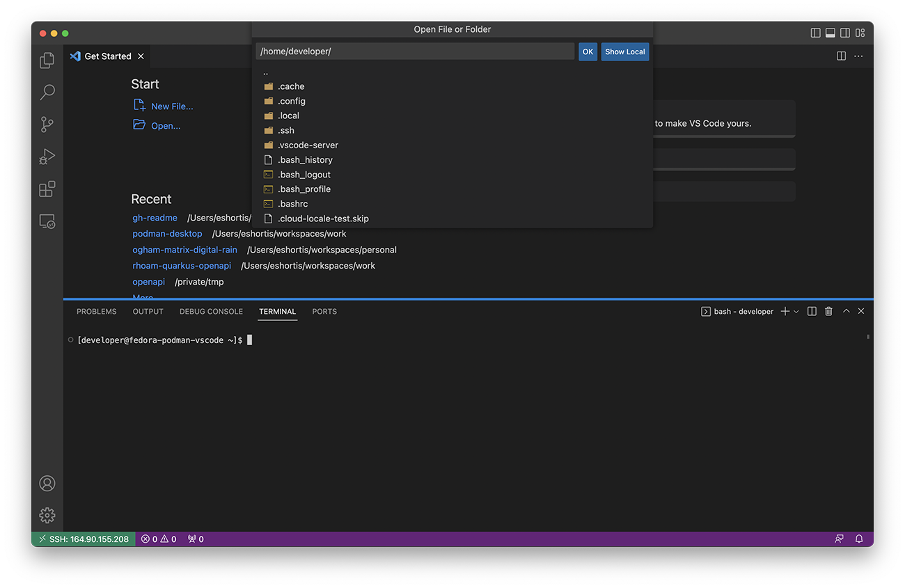Open the Explorer view in activity bar
Image resolution: width=905 pixels, height=588 pixels.
47,61
